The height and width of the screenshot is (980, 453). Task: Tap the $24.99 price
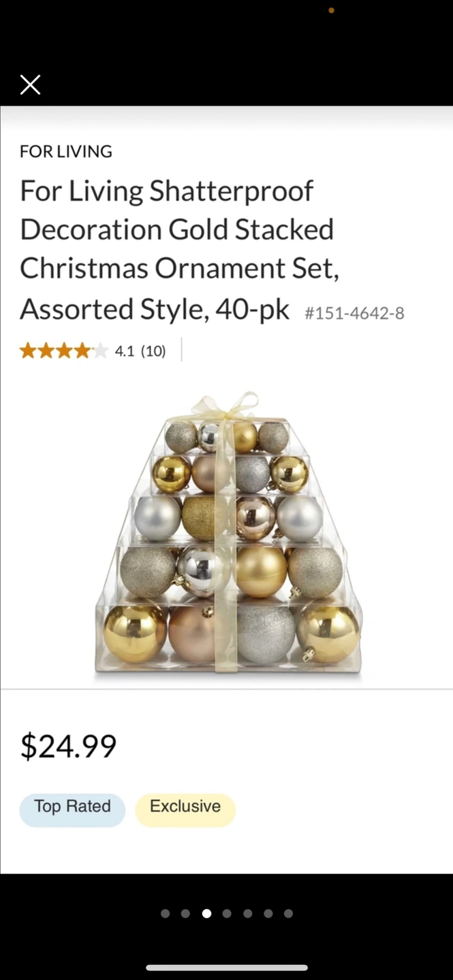point(68,746)
